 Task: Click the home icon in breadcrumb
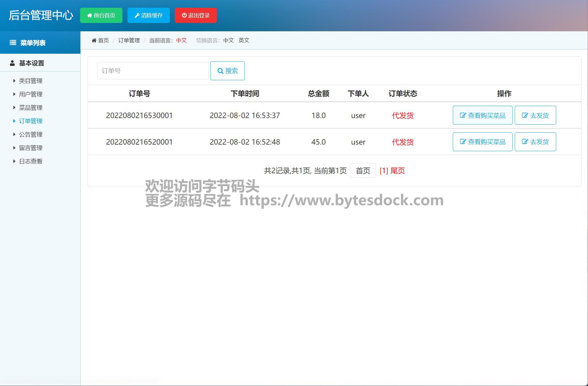pyautogui.click(x=94, y=40)
